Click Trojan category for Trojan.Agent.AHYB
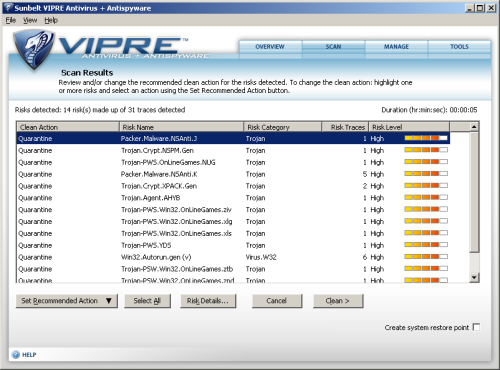 click(256, 198)
